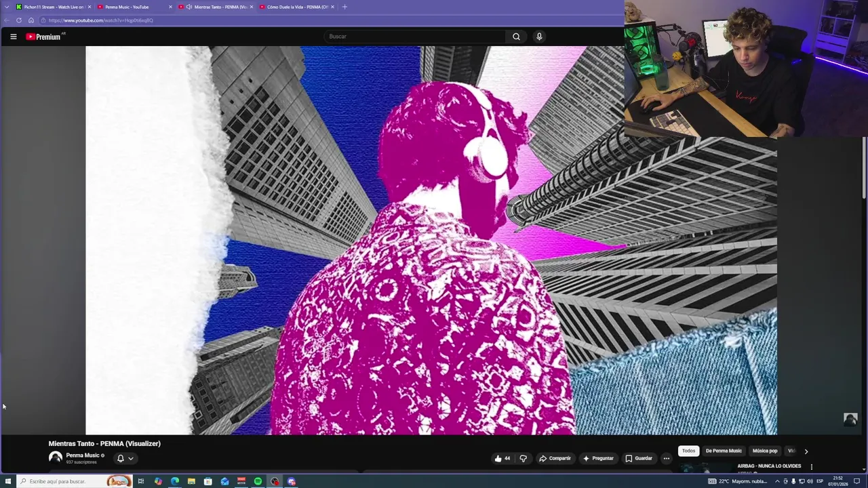This screenshot has width=868, height=488.
Task: Show more filter chips with right arrow
Action: tap(806, 451)
